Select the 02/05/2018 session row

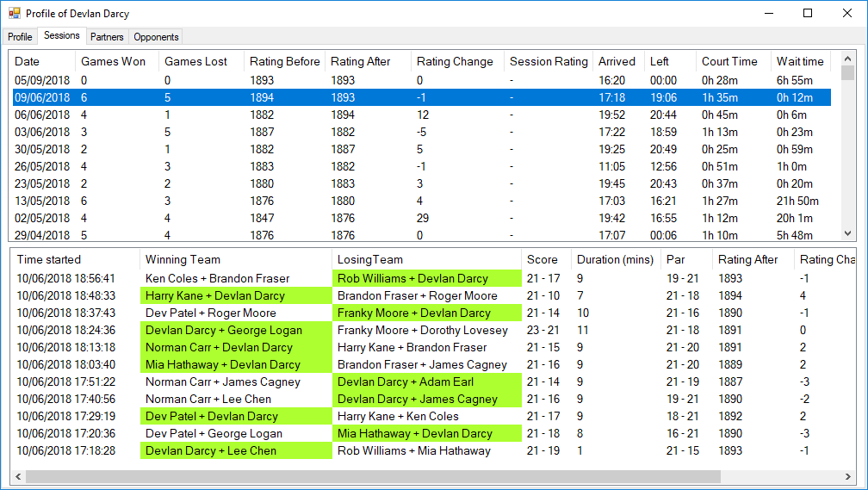coord(421,218)
